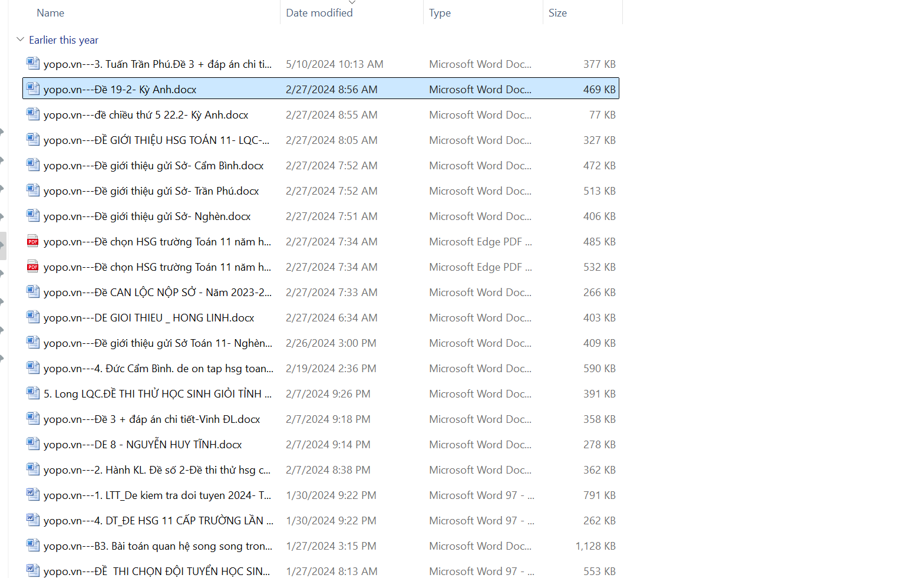
Task: Click the 2/26/2024 3:00 PM date cell
Action: point(331,343)
